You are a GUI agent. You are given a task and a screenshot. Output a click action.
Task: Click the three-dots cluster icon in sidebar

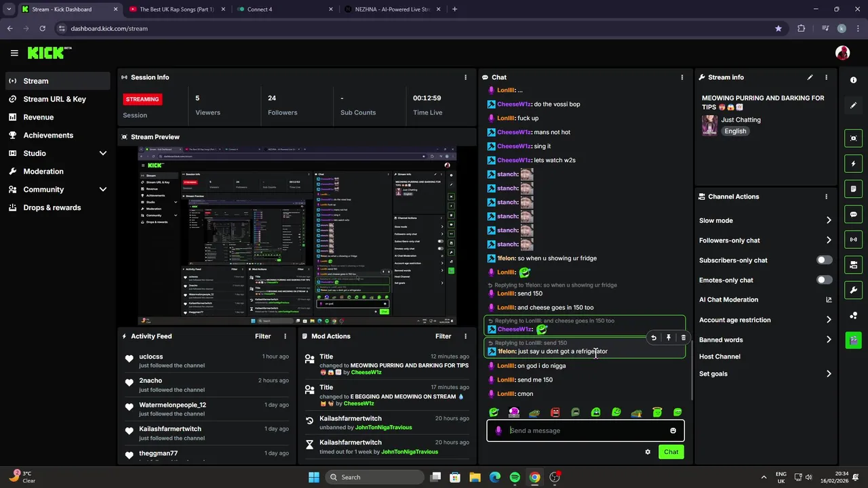pyautogui.click(x=853, y=315)
